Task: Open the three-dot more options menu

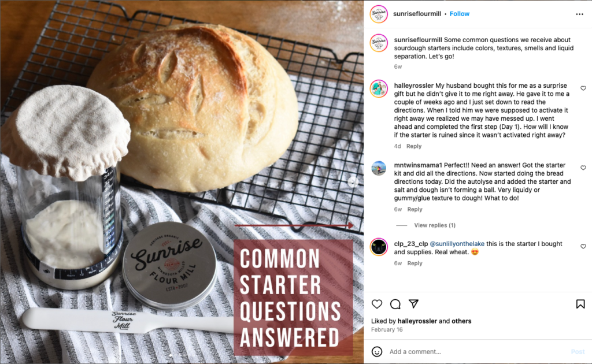Action: [579, 14]
